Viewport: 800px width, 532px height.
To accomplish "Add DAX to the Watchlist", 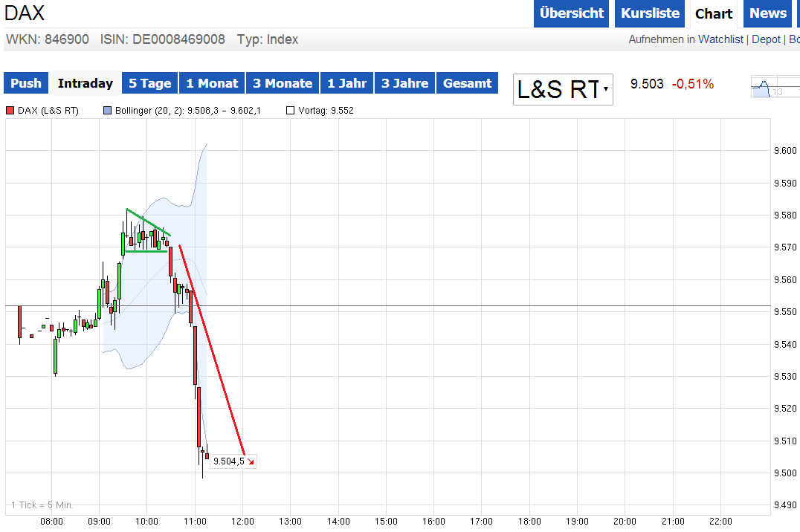I will (x=720, y=39).
